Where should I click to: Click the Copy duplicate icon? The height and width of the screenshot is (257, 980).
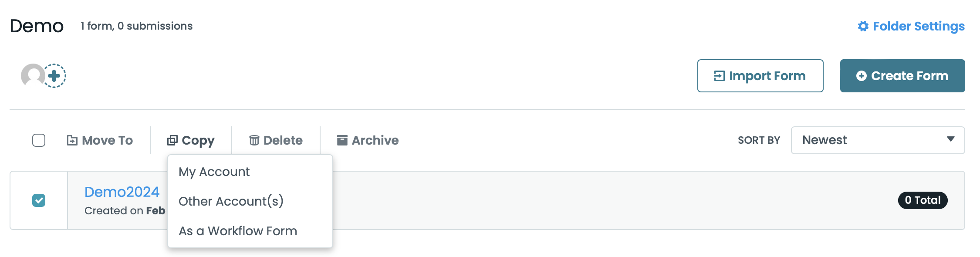coord(173,140)
